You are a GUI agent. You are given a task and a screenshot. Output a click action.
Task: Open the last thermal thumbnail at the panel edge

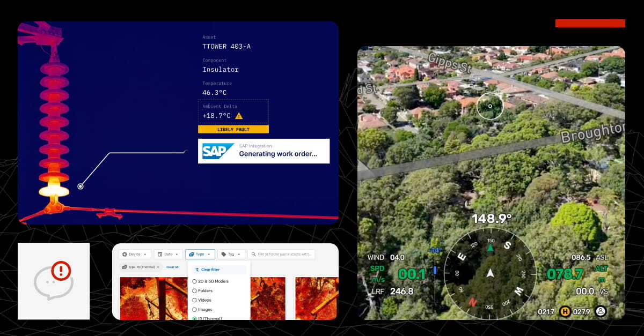coord(317,298)
